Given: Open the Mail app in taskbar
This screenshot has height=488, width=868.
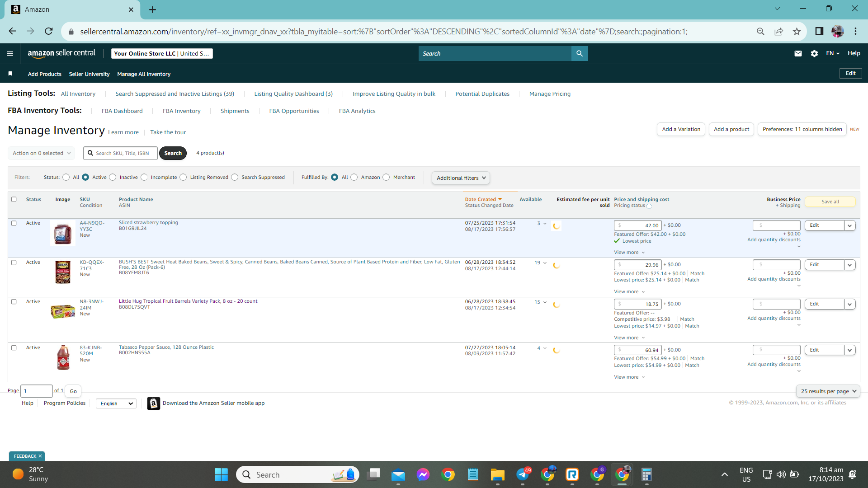Looking at the screenshot, I should [398, 474].
